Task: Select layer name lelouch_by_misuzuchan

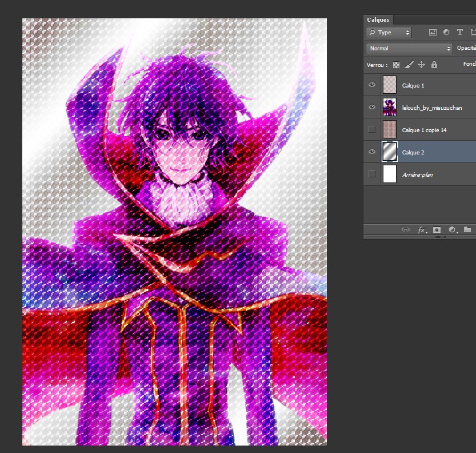Action: tap(432, 108)
